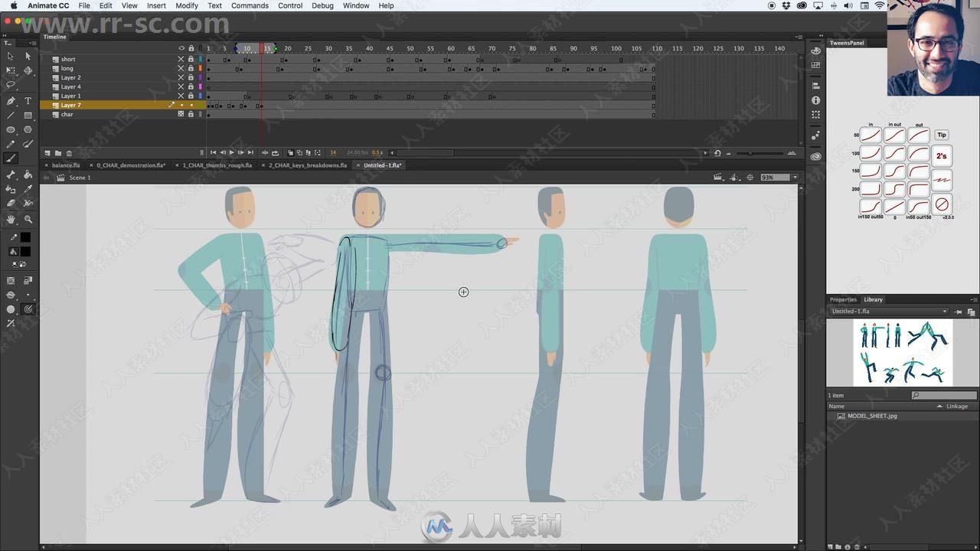Click the fill color swatch

tap(25, 252)
